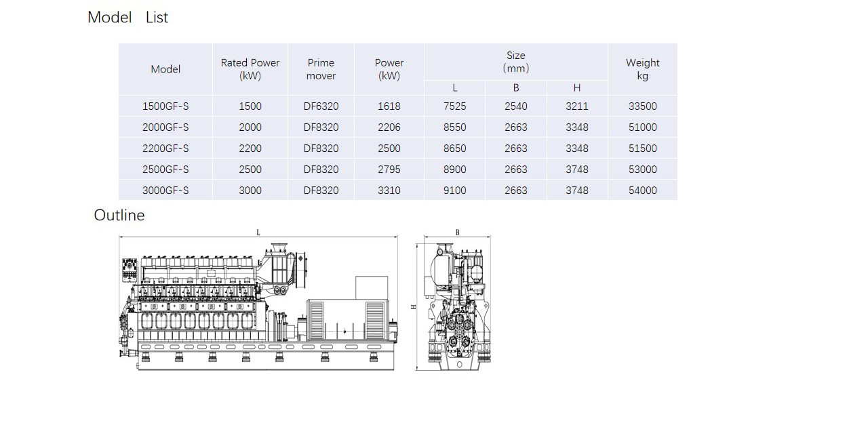Click height 3348 in the 2200GF-S row
The height and width of the screenshot is (425, 868).
click(577, 148)
